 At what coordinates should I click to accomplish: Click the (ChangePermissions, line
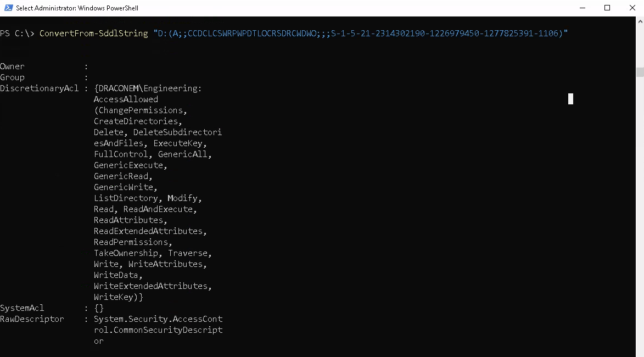tap(141, 110)
